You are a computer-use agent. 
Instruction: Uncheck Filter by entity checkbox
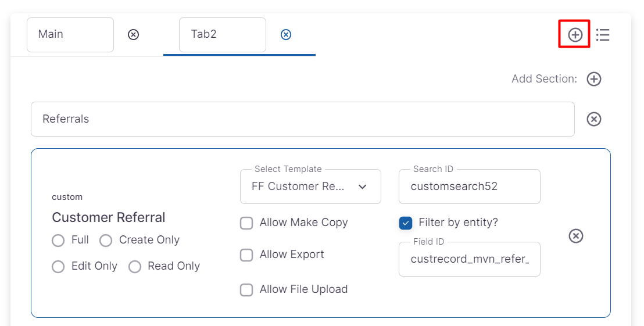[406, 223]
